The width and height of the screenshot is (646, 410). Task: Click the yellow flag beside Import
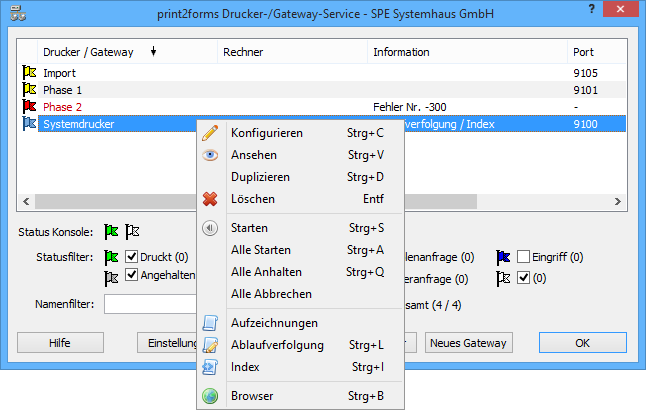click(28, 73)
